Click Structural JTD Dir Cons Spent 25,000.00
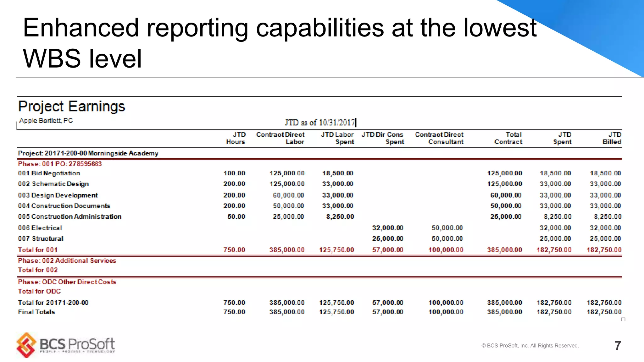Viewport: 644px width, 362px height. pos(388,239)
